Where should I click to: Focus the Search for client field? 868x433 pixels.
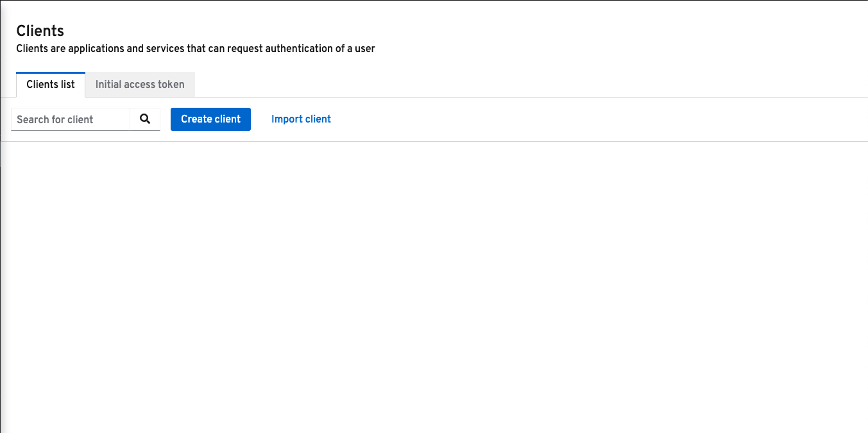click(x=71, y=119)
